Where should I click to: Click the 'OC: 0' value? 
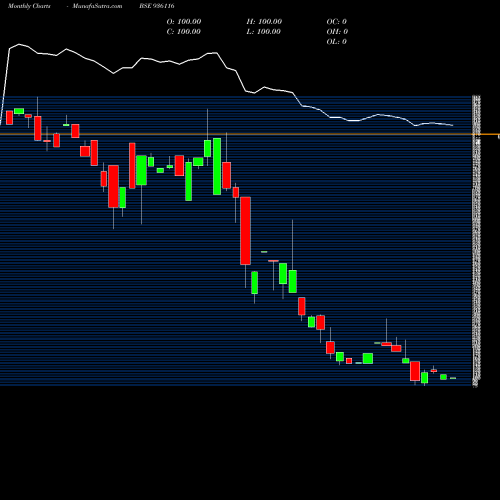(336, 22)
